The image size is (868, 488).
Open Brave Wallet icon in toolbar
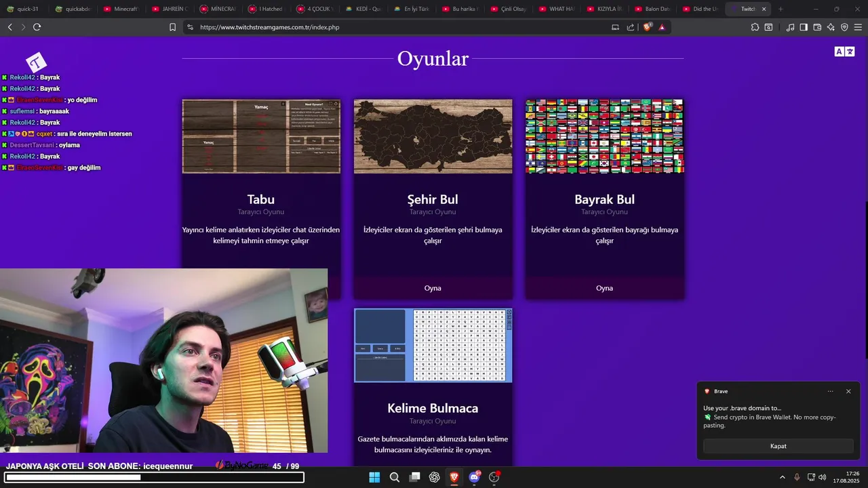[x=817, y=27]
